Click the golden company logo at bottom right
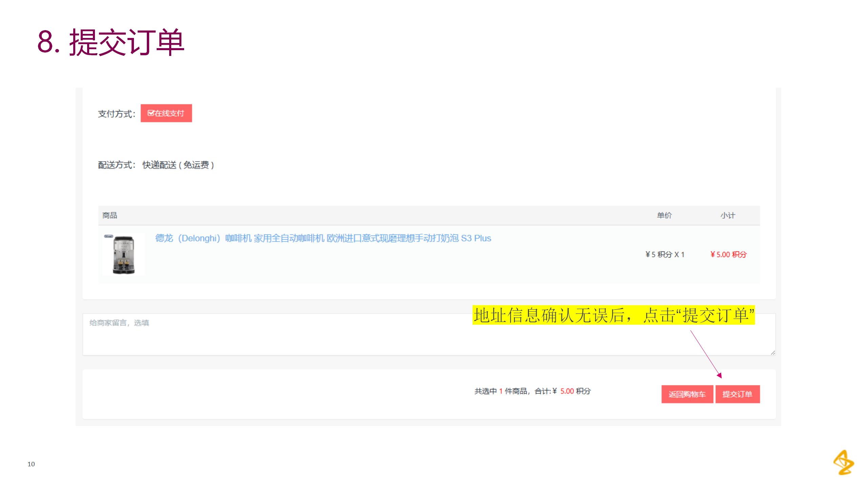868x488 pixels. [844, 463]
